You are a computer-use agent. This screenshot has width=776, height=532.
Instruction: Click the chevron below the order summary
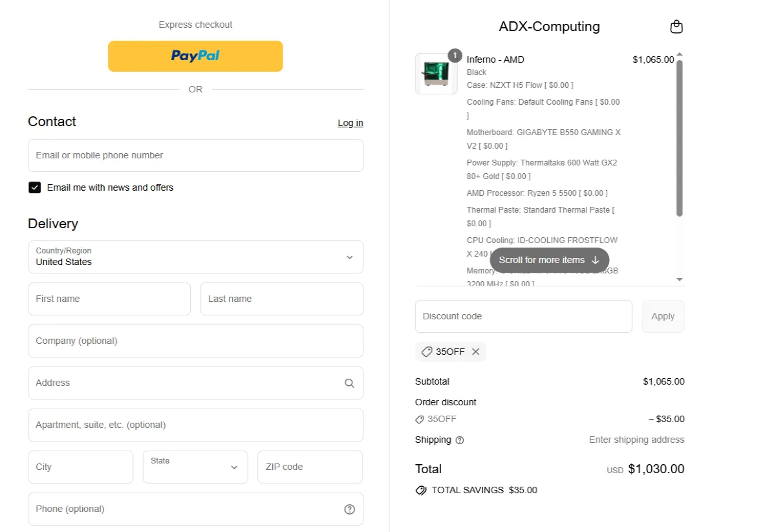click(679, 279)
